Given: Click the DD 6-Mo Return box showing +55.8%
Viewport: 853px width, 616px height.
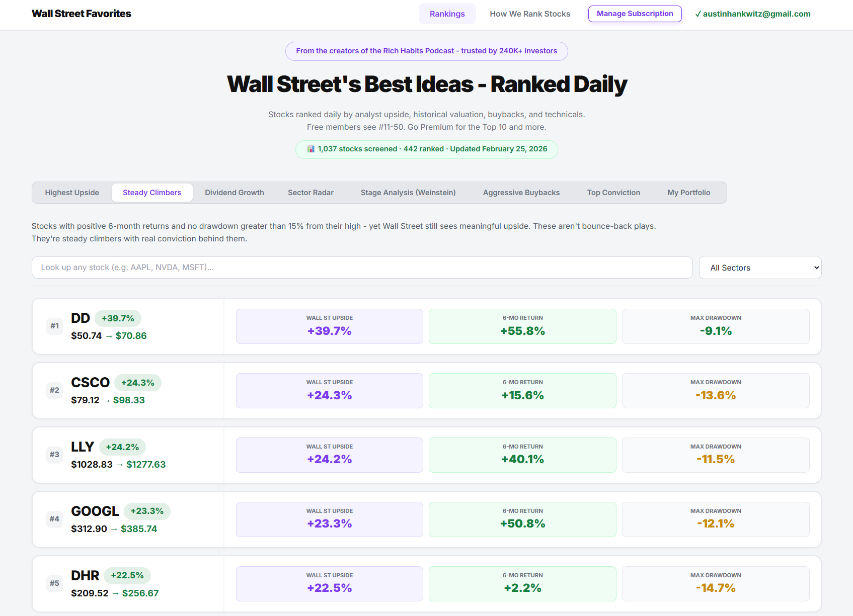Looking at the screenshot, I should coord(522,326).
